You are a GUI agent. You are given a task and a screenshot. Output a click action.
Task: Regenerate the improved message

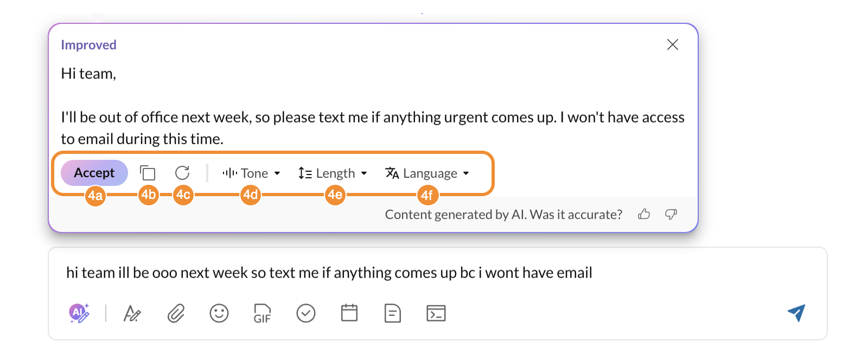point(182,173)
